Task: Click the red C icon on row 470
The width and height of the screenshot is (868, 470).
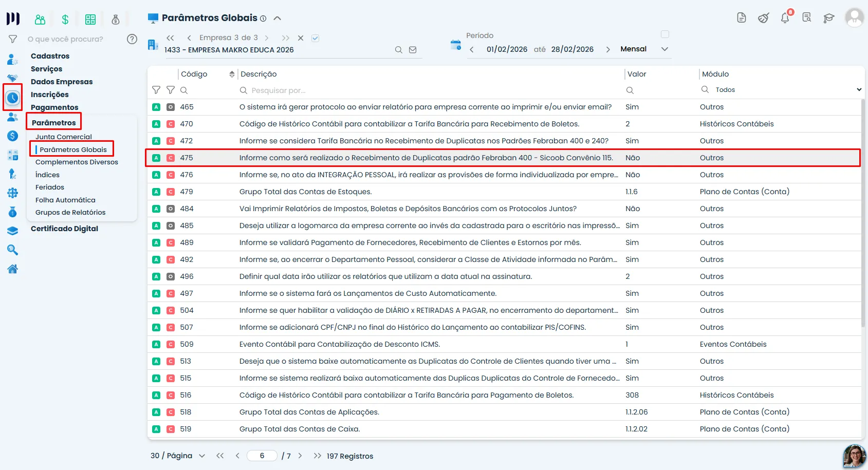Action: click(x=171, y=124)
